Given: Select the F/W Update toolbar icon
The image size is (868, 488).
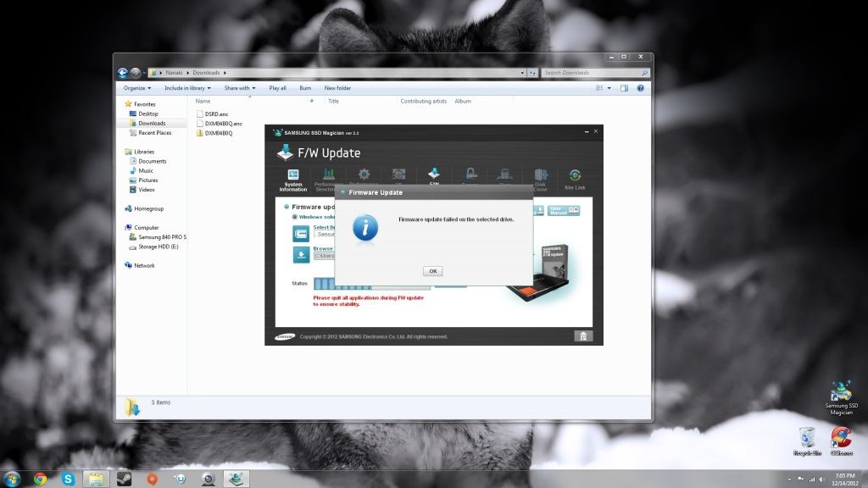Looking at the screenshot, I should click(x=434, y=175).
